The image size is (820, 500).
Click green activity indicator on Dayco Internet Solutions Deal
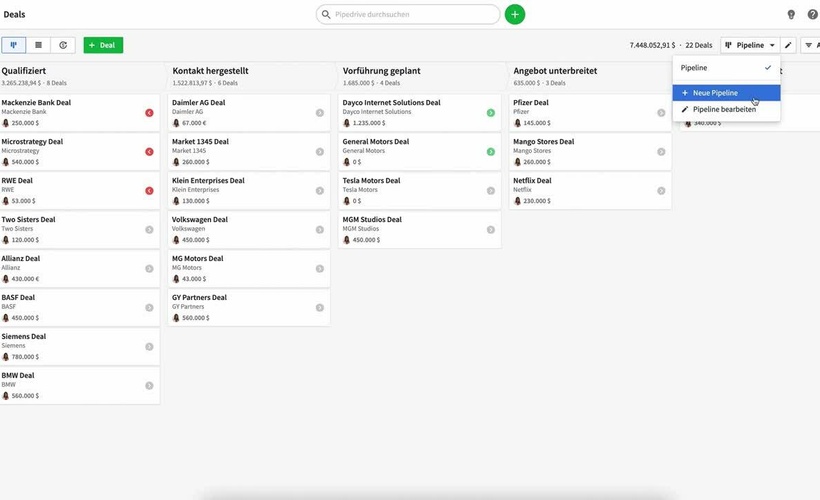[490, 113]
